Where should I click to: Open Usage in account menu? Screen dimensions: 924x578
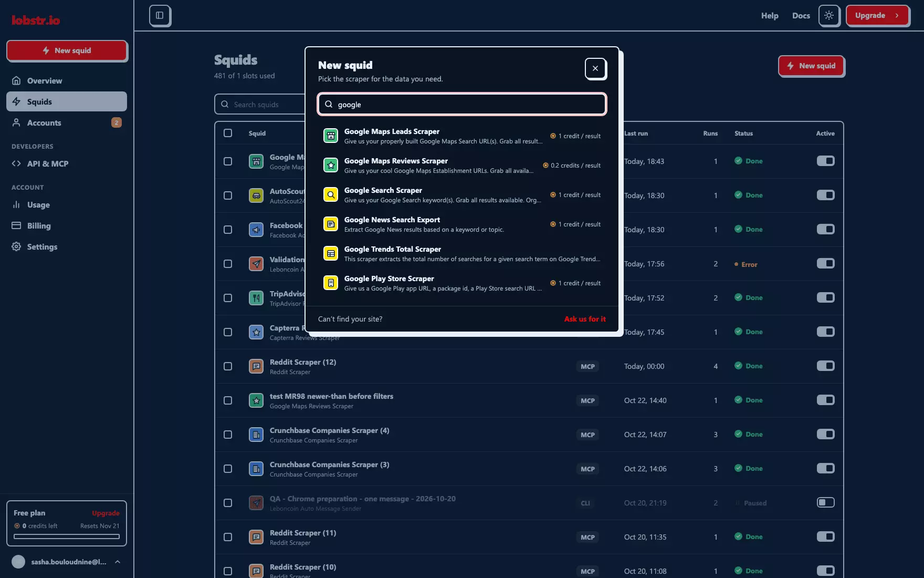67,204
